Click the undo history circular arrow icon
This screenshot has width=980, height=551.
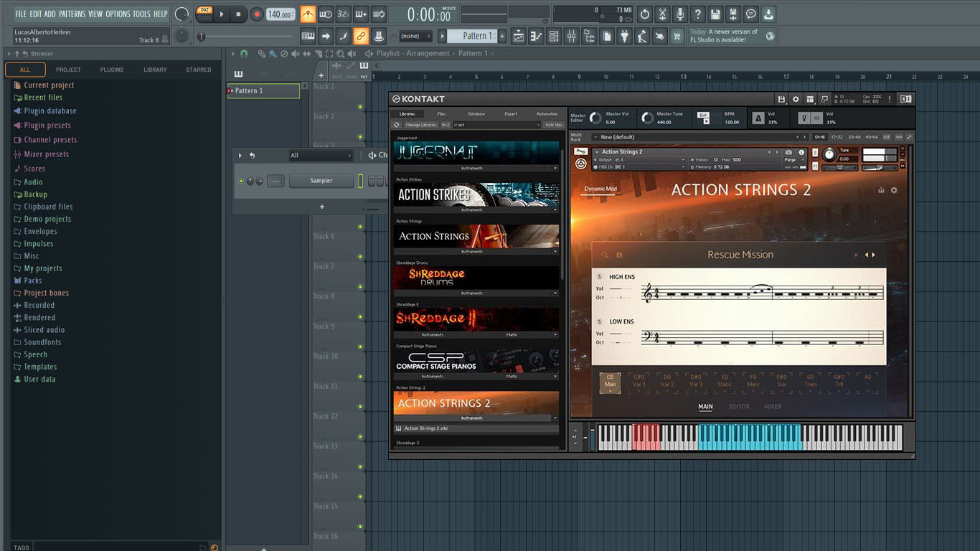pyautogui.click(x=644, y=14)
